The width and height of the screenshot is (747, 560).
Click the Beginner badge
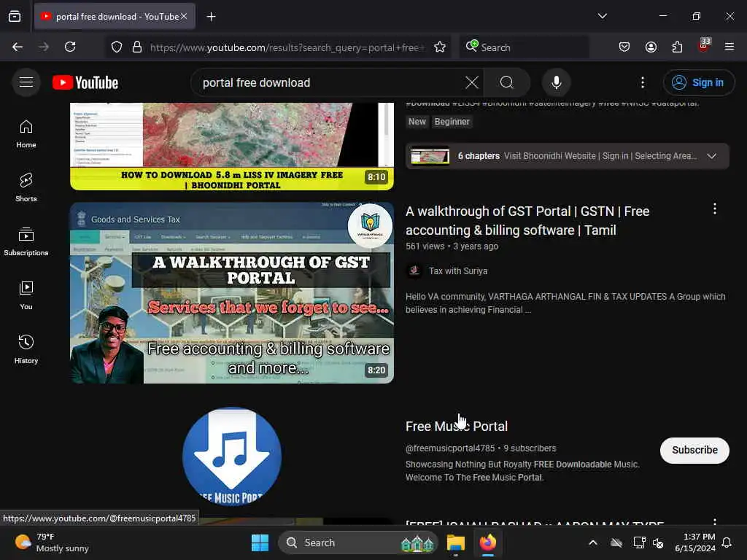[452, 122]
